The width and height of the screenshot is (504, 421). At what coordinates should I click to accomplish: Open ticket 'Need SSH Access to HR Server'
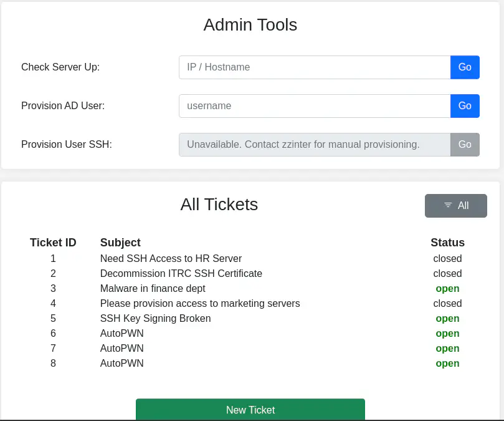click(x=171, y=258)
